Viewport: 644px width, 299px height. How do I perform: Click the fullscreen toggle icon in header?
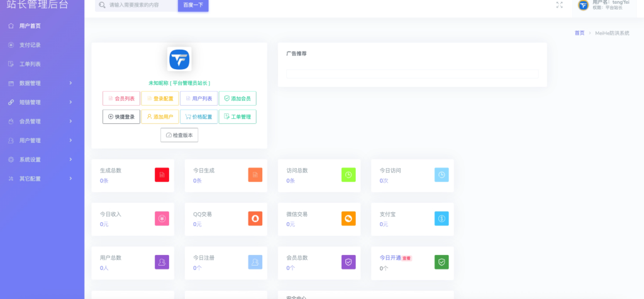click(x=559, y=5)
